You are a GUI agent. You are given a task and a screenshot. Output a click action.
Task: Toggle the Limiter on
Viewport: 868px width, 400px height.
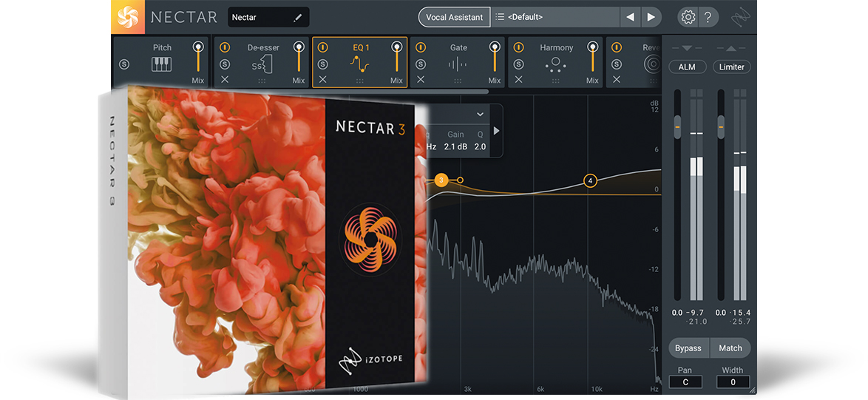point(732,67)
